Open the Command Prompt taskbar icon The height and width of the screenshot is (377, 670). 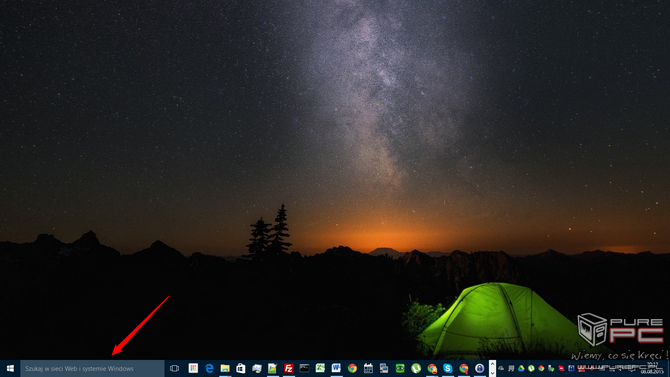point(304,368)
